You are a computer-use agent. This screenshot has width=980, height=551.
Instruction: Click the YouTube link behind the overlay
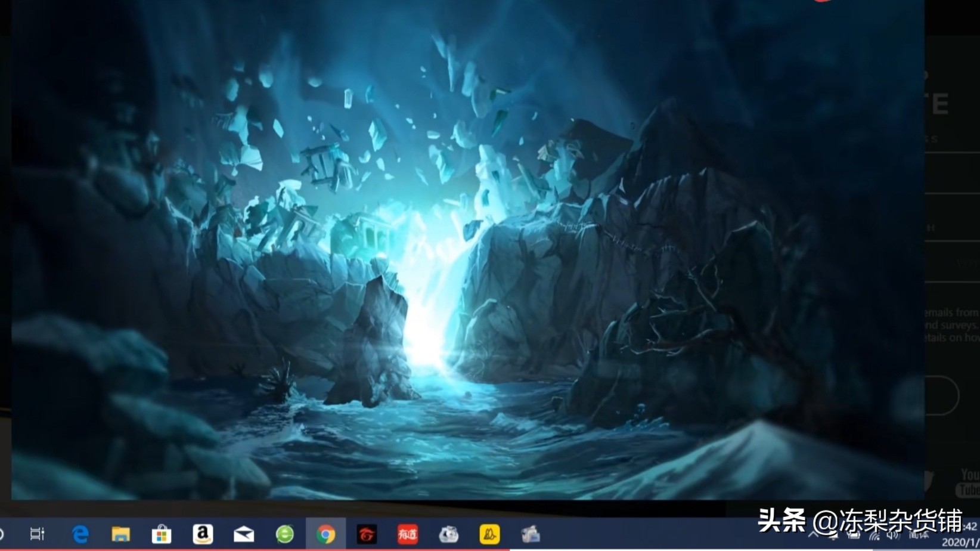(x=968, y=482)
